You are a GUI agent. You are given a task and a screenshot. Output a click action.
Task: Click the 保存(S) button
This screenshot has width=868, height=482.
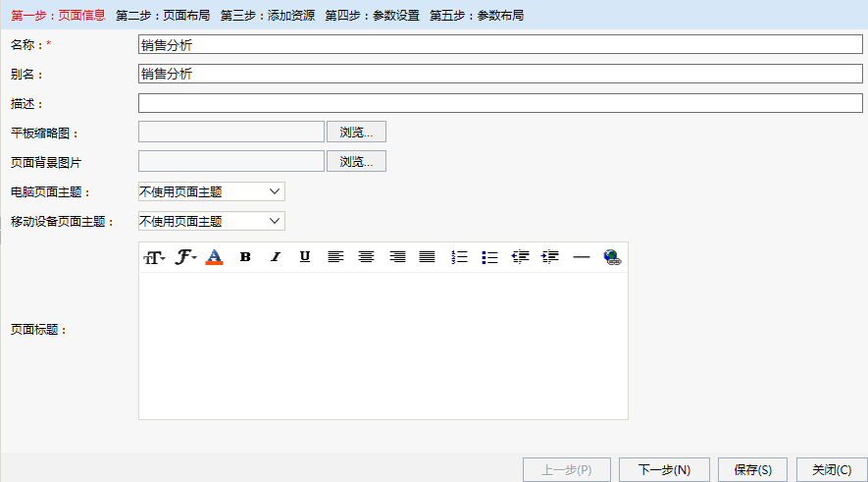752,470
